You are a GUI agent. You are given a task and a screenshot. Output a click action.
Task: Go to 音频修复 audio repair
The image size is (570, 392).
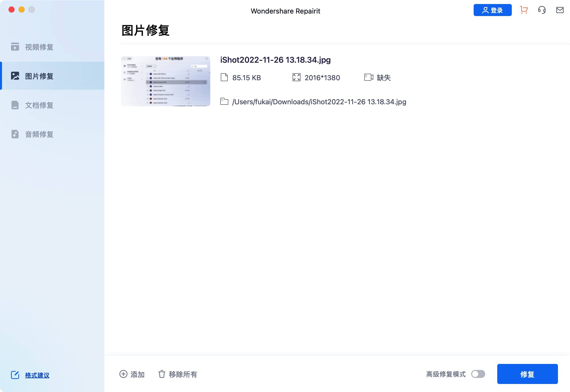click(x=52, y=134)
